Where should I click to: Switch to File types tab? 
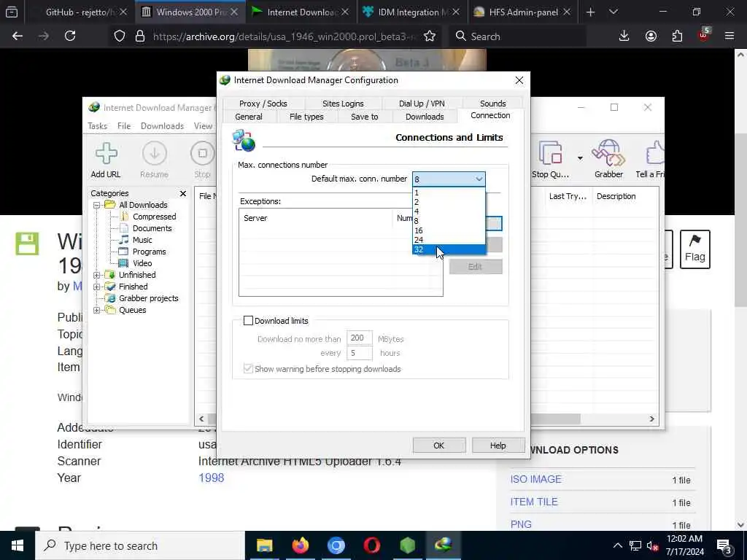(x=306, y=117)
